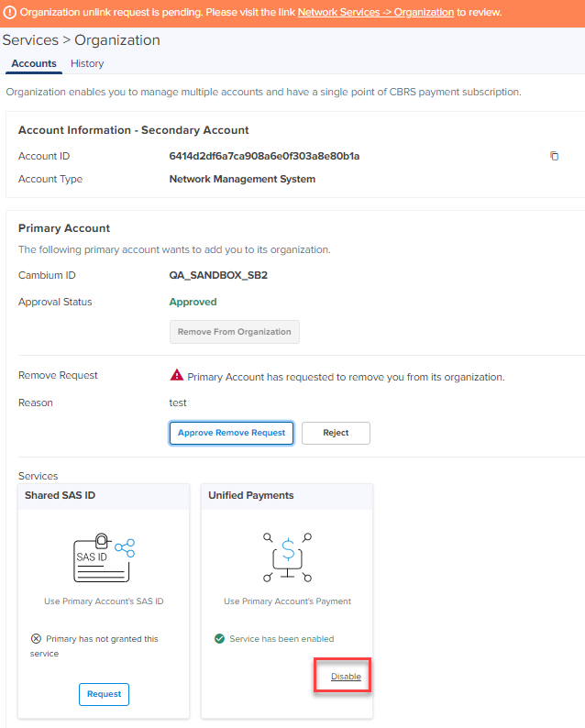Screen dimensions: 585x728
Task: Reject the remove request
Action: pyautogui.click(x=336, y=433)
